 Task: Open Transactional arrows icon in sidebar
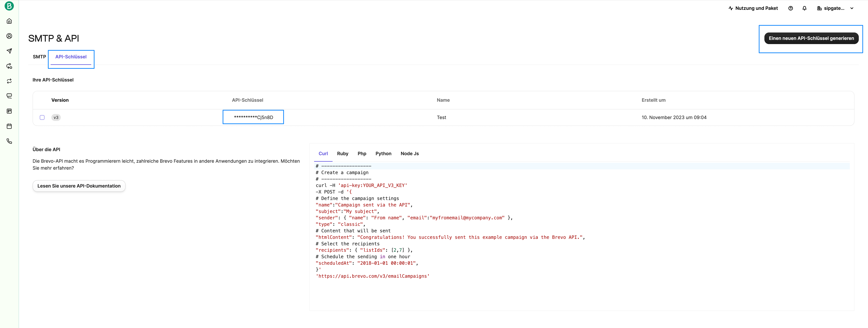(x=9, y=81)
